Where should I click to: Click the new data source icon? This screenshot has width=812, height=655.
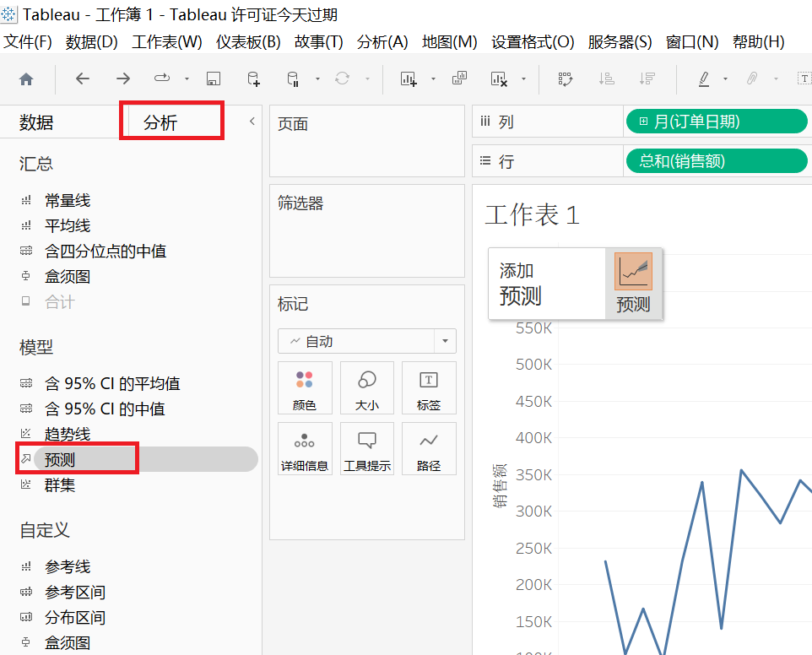(253, 78)
